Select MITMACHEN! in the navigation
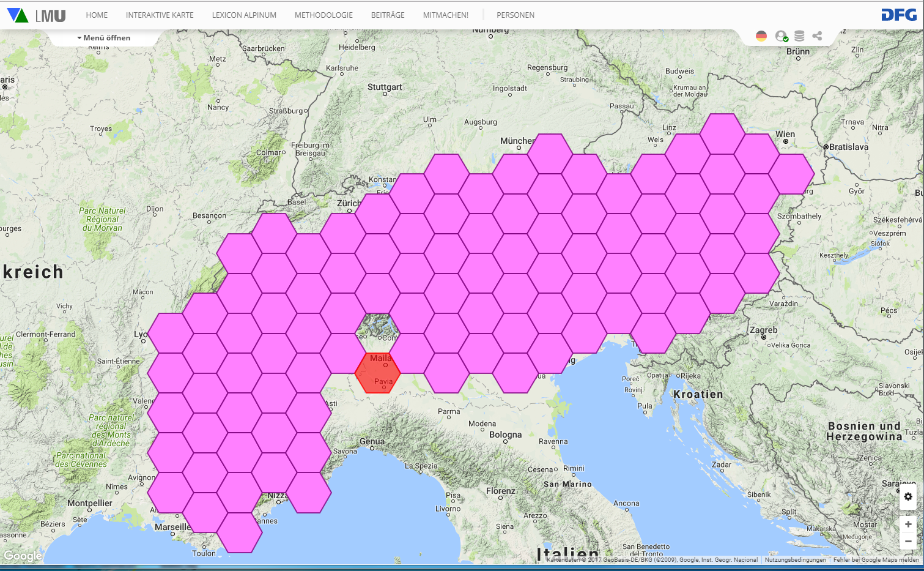Screen dimensions: 924x571 click(x=445, y=15)
